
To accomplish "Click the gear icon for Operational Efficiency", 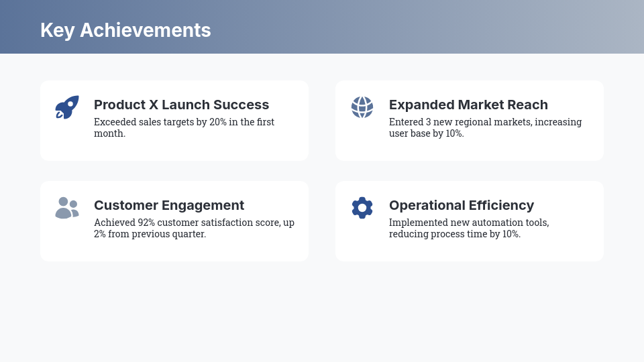I will 362,208.
